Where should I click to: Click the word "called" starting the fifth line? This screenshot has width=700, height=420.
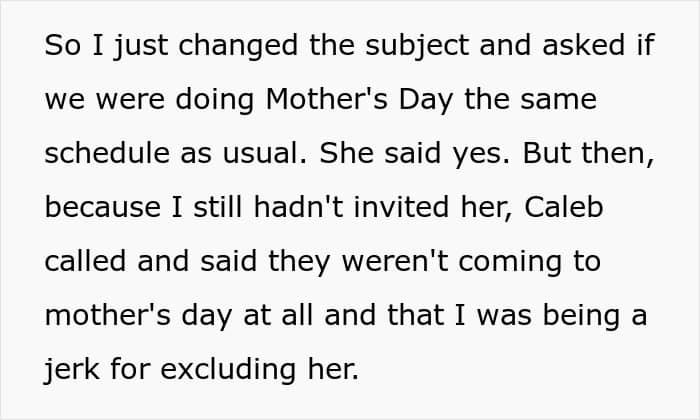pyautogui.click(x=85, y=261)
